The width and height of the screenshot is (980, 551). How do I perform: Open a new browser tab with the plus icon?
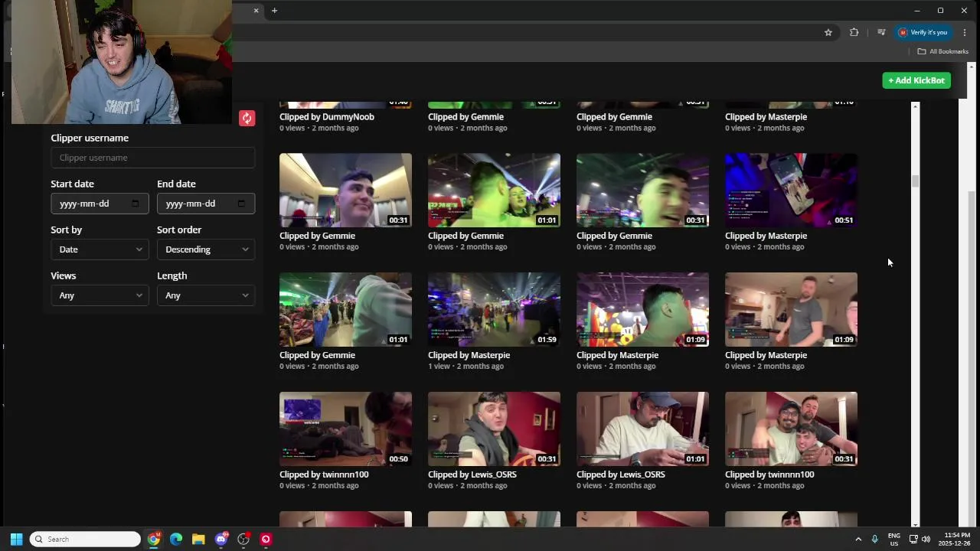click(274, 11)
